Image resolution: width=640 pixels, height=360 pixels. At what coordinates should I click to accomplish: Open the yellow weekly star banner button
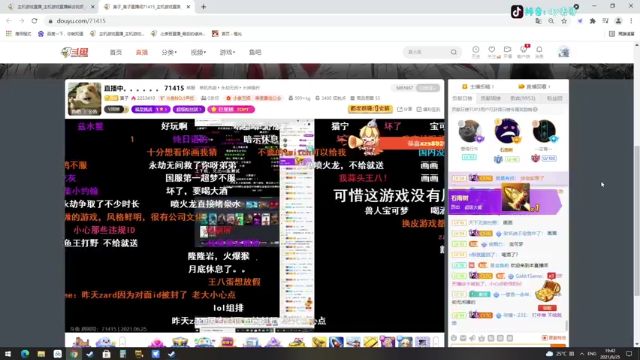click(x=370, y=109)
